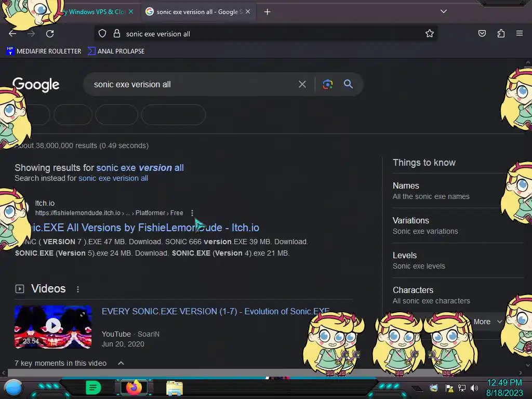Screen dimensions: 532x399
Task: Click the vertical scrollbar down arrow
Action: (528, 365)
